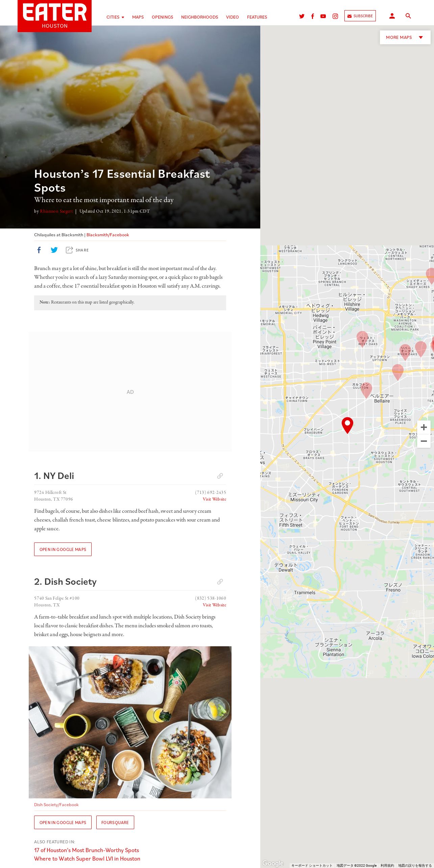
Task: Click the Subscribe button
Action: point(360,16)
